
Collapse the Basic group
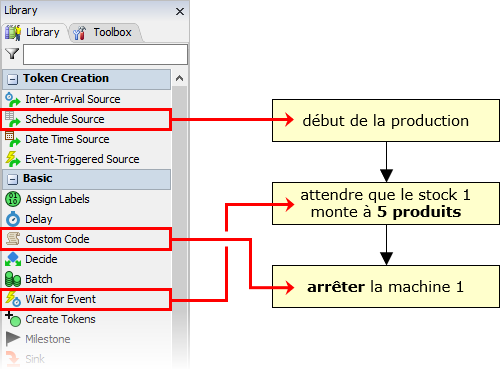click(x=12, y=179)
